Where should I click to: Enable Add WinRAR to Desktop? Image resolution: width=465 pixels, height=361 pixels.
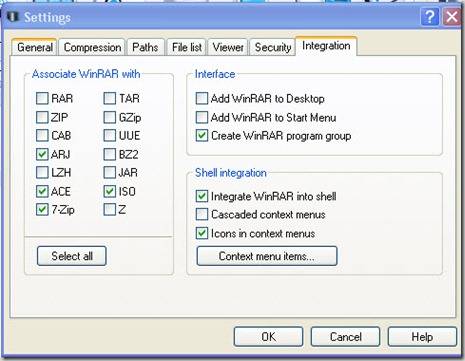(x=202, y=99)
